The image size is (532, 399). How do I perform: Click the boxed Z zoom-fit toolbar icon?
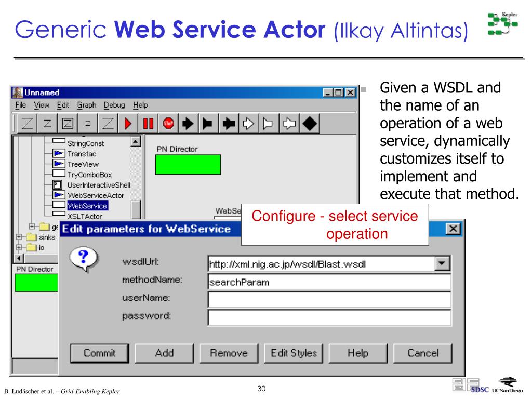coord(68,124)
